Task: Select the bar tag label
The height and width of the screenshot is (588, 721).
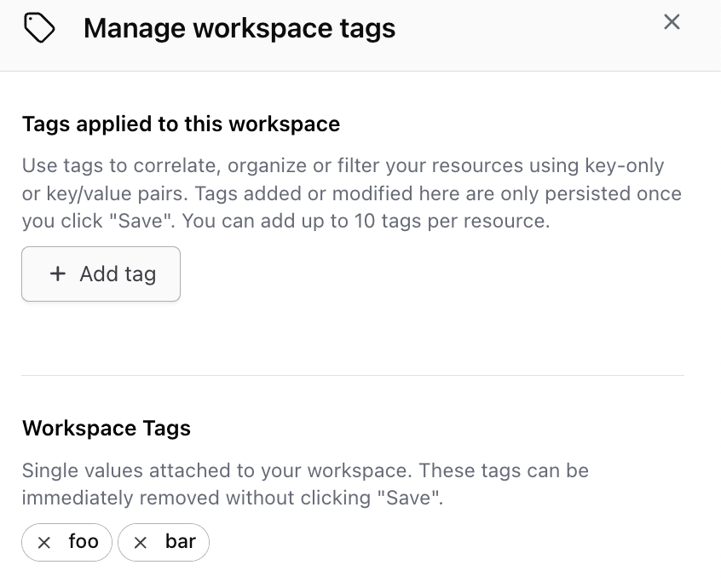Action: click(x=181, y=542)
